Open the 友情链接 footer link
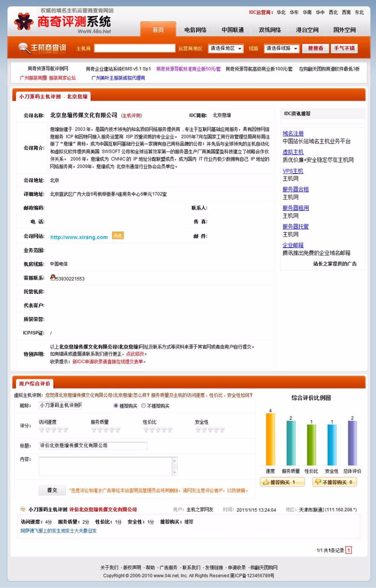 click(214, 568)
